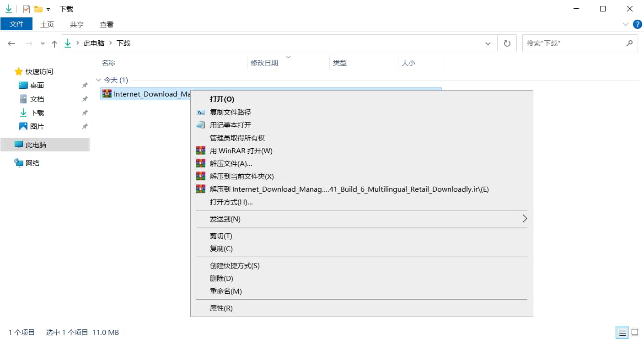Switch to the 共享 ribbon tab
Viewport: 644px width, 339px height.
[77, 24]
